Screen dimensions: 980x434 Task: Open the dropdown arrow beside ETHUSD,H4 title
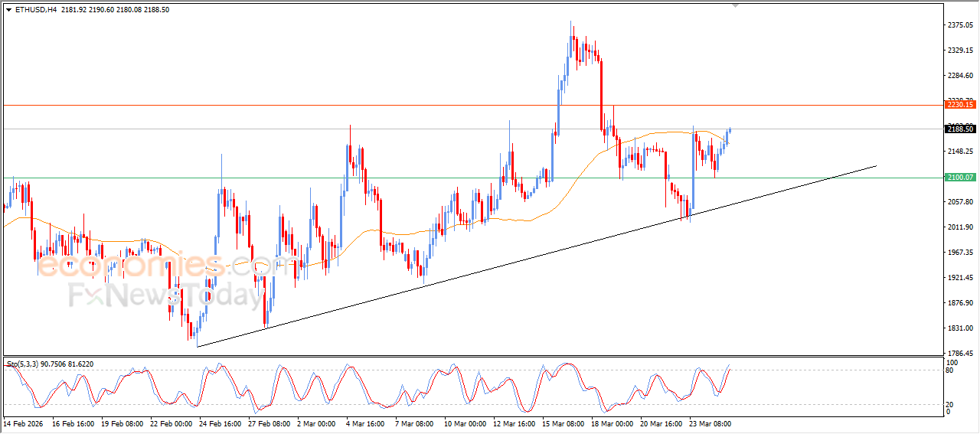click(8, 10)
